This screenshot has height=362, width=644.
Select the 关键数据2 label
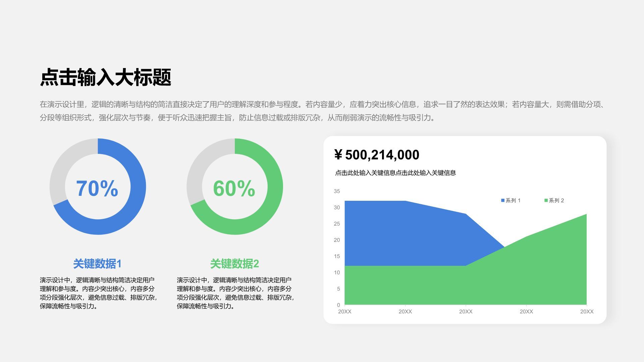click(234, 264)
